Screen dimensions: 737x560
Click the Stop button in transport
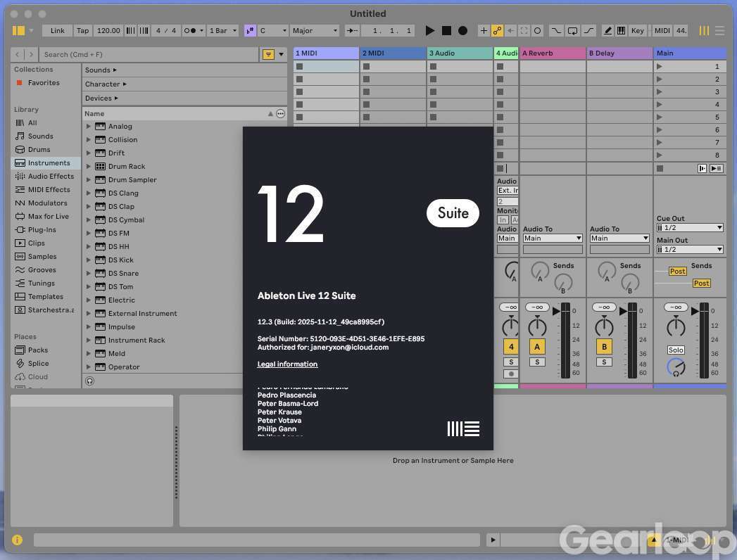pos(446,31)
